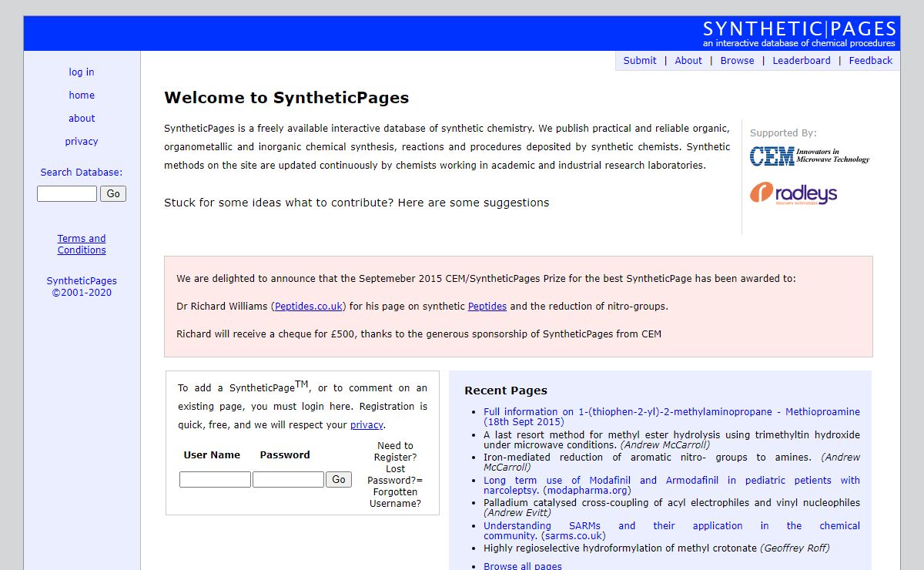
Task: Click the sidebar log in link
Action: [x=82, y=72]
